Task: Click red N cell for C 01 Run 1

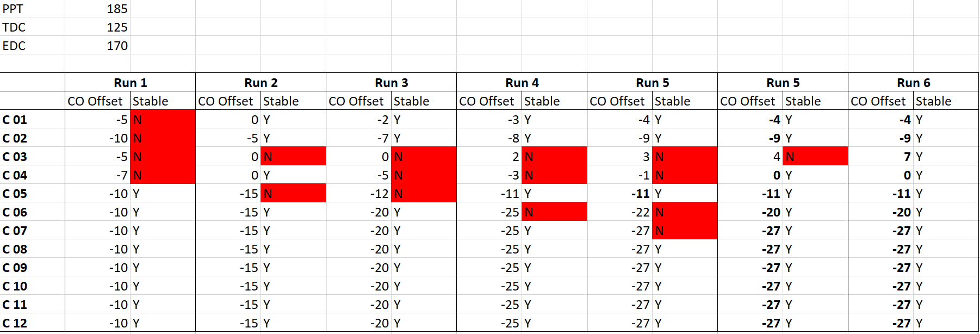Action: [163, 120]
